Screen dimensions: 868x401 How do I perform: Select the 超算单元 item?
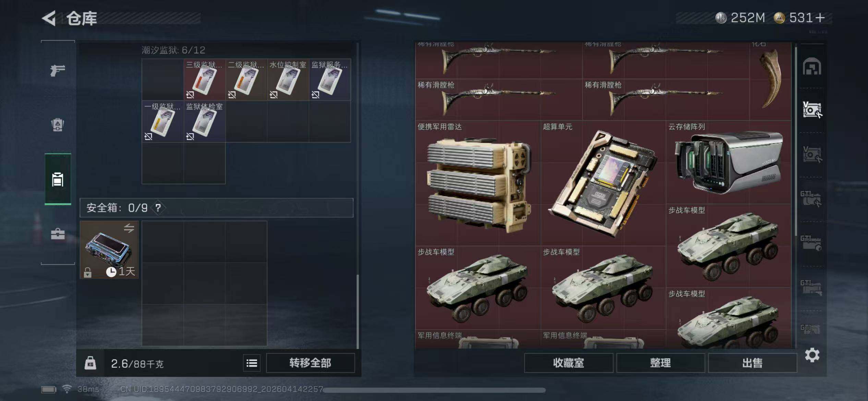tap(603, 183)
